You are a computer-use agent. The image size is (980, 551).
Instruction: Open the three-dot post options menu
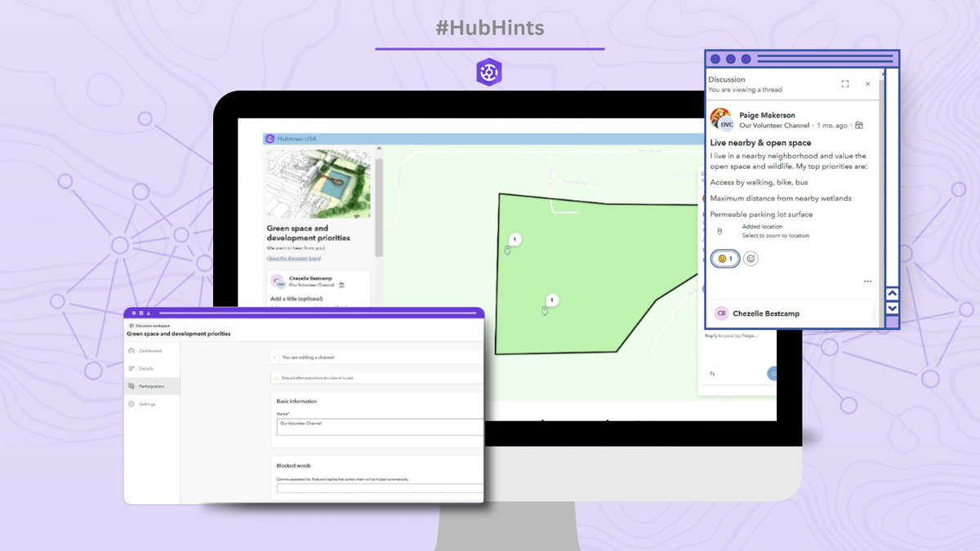tap(867, 282)
